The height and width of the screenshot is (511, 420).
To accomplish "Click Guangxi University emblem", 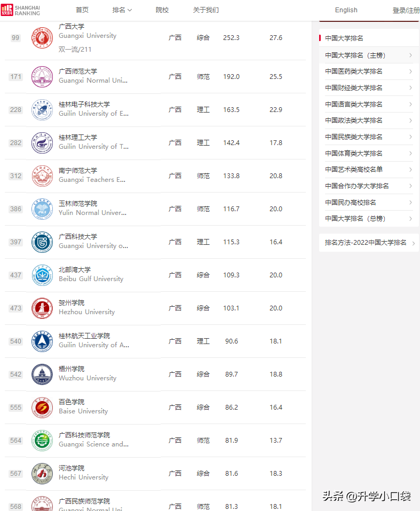I will pyautogui.click(x=42, y=38).
